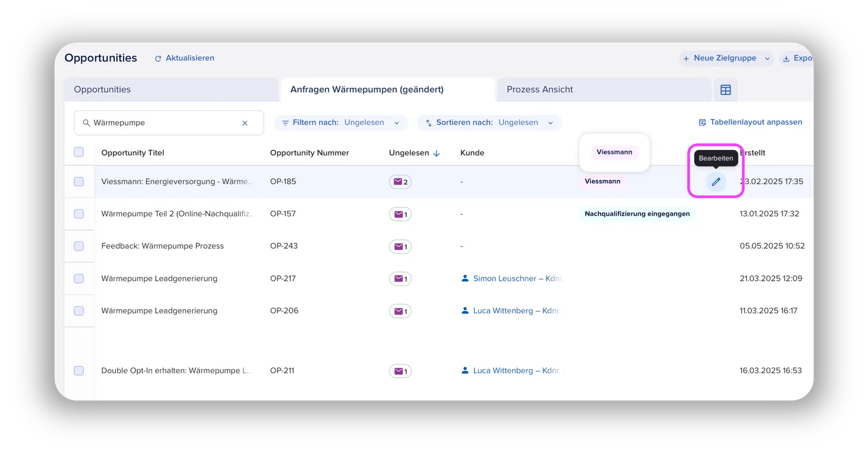The width and height of the screenshot is (868, 454).
Task: Sort by the Ungelesen column header
Action: pyautogui.click(x=409, y=153)
